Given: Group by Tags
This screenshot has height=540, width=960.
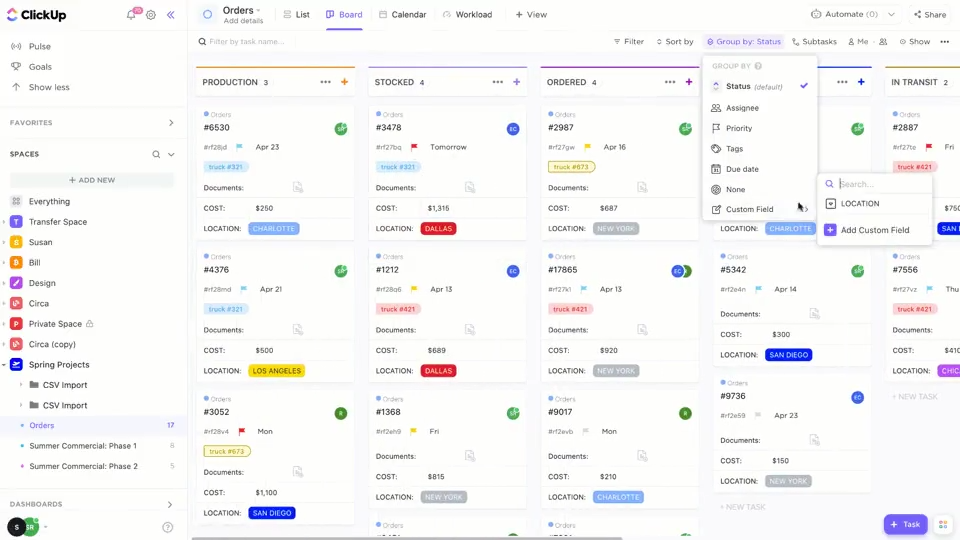Looking at the screenshot, I should (x=760, y=149).
